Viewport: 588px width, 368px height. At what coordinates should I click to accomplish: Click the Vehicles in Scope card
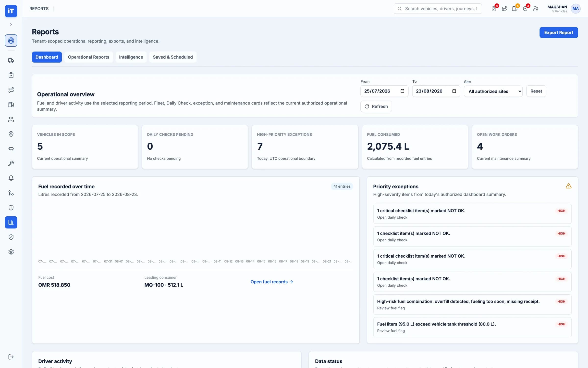click(x=85, y=147)
